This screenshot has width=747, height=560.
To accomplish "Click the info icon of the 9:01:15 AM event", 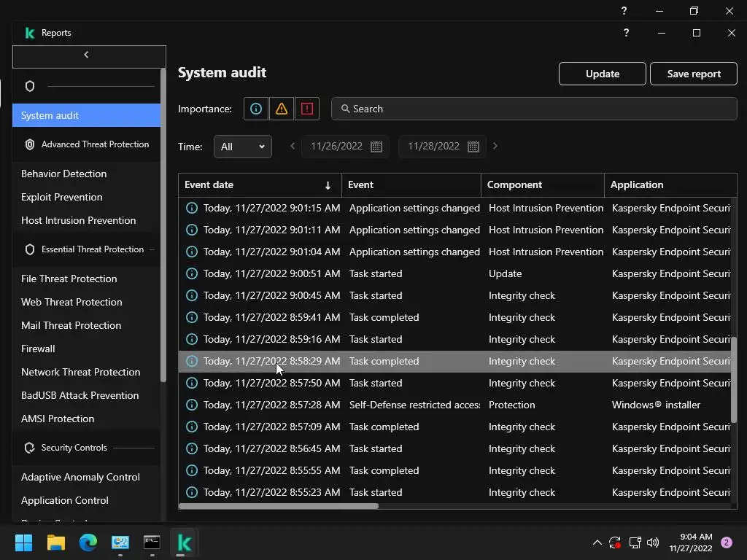I will pyautogui.click(x=192, y=208).
